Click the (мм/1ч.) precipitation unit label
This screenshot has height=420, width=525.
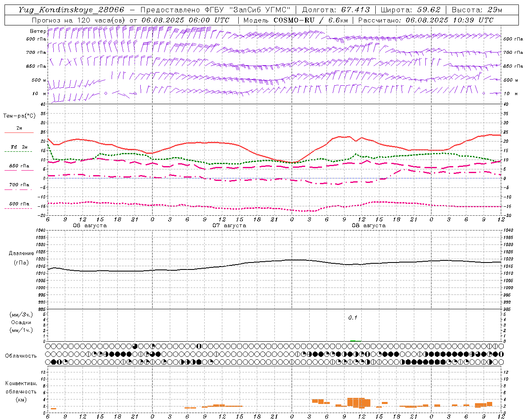point(21,330)
